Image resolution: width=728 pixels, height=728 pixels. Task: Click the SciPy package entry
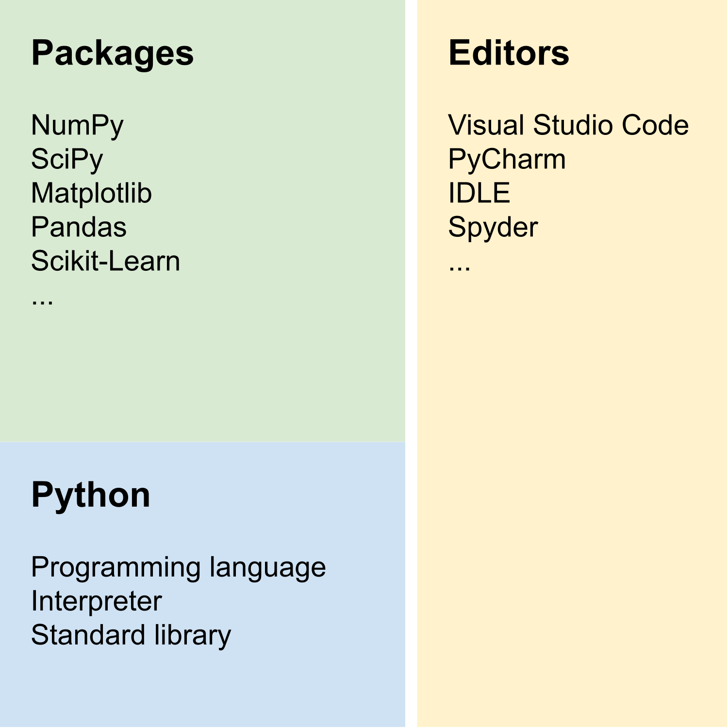67,159
